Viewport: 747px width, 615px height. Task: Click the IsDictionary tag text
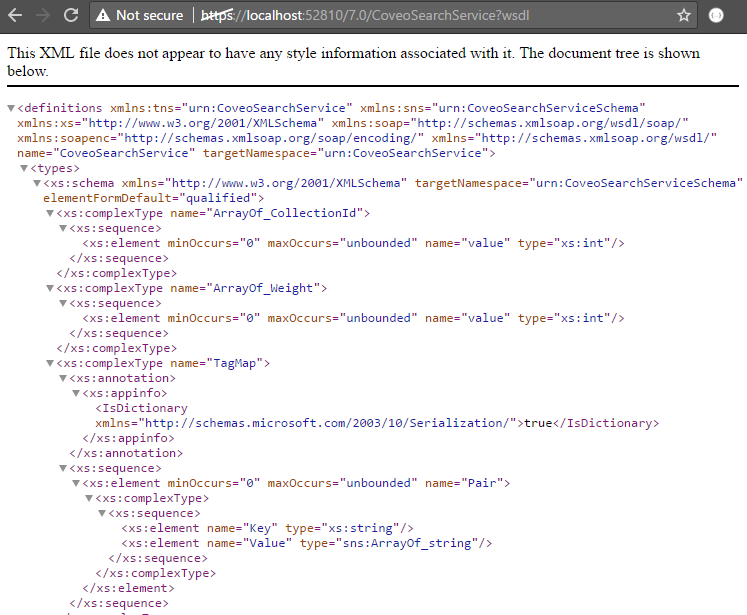point(141,408)
